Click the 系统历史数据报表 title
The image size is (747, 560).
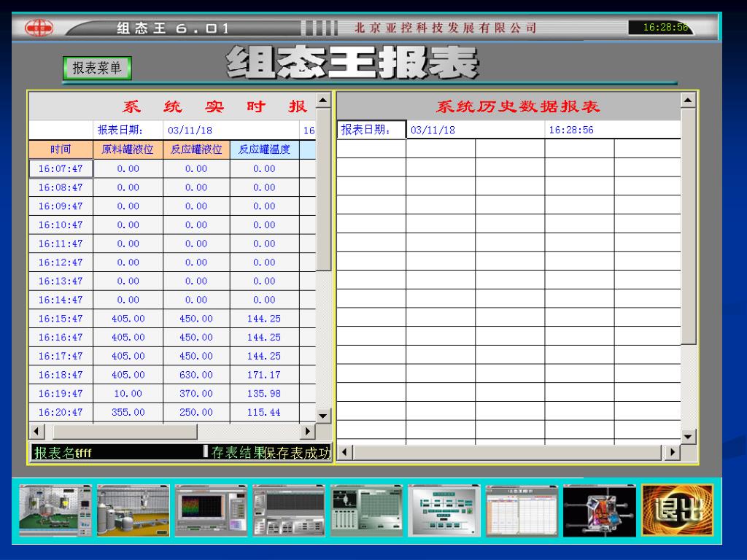coord(518,106)
